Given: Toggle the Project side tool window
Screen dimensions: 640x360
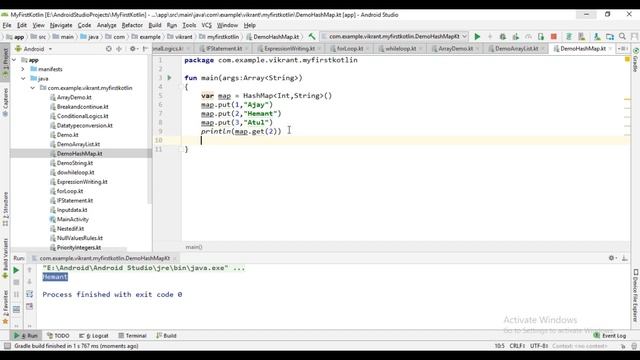Looking at the screenshot, I should (x=5, y=63).
